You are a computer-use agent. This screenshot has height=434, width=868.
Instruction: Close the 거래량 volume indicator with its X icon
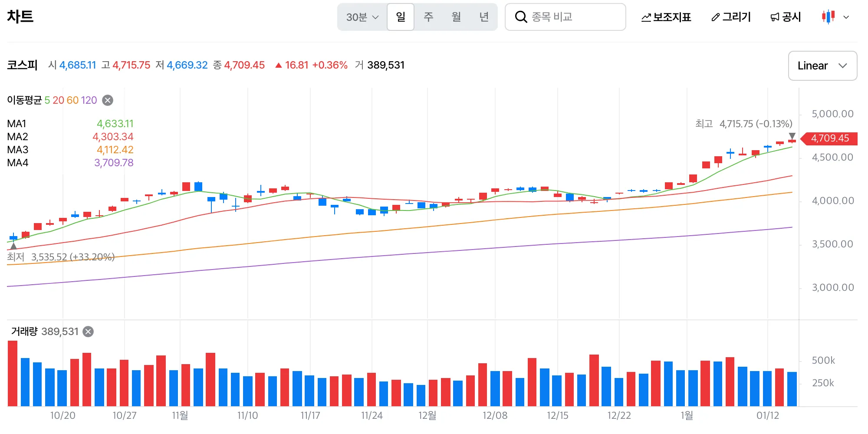pyautogui.click(x=88, y=331)
